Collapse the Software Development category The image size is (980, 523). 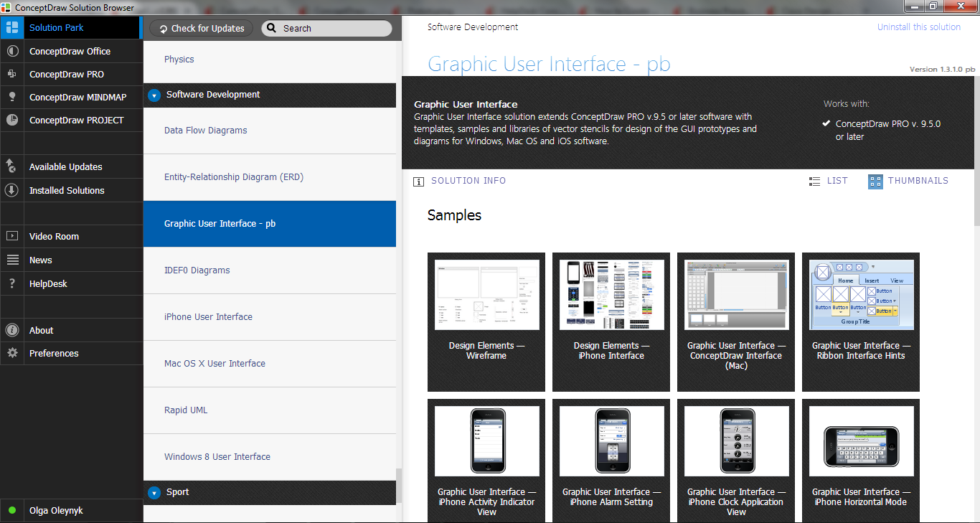pyautogui.click(x=154, y=95)
